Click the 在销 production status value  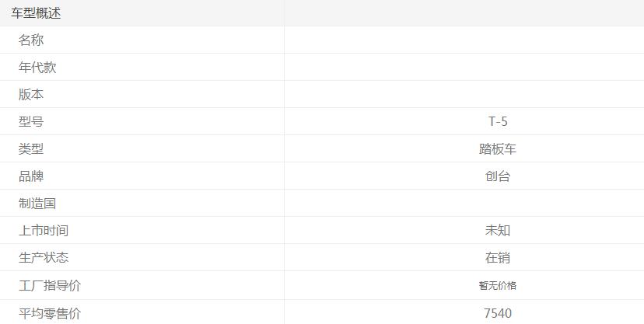(498, 258)
